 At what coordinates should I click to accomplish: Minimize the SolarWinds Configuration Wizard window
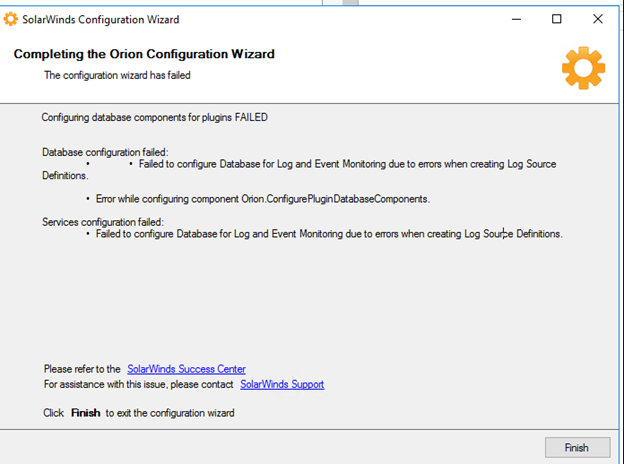[x=516, y=19]
